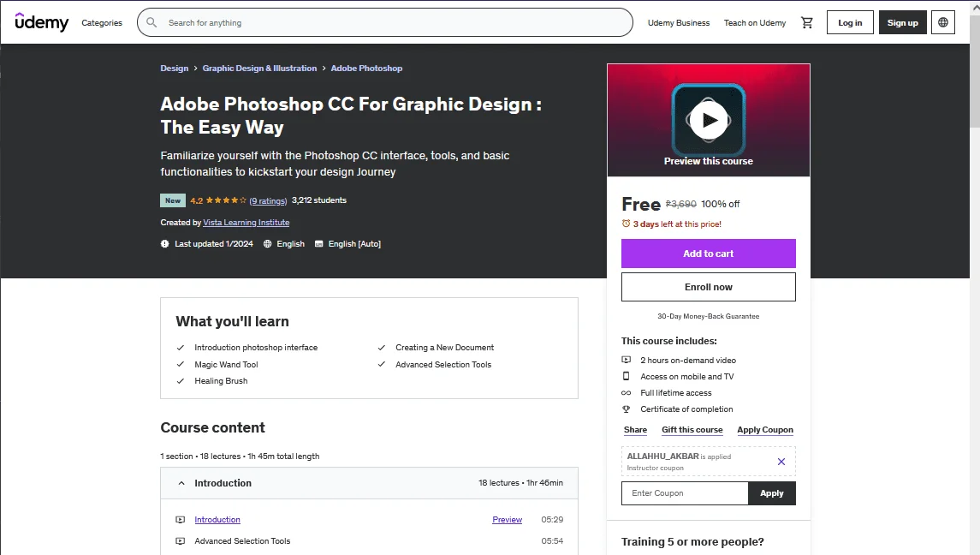Viewport: 980px width, 555px height.
Task: Click the course title heading
Action: 351,115
